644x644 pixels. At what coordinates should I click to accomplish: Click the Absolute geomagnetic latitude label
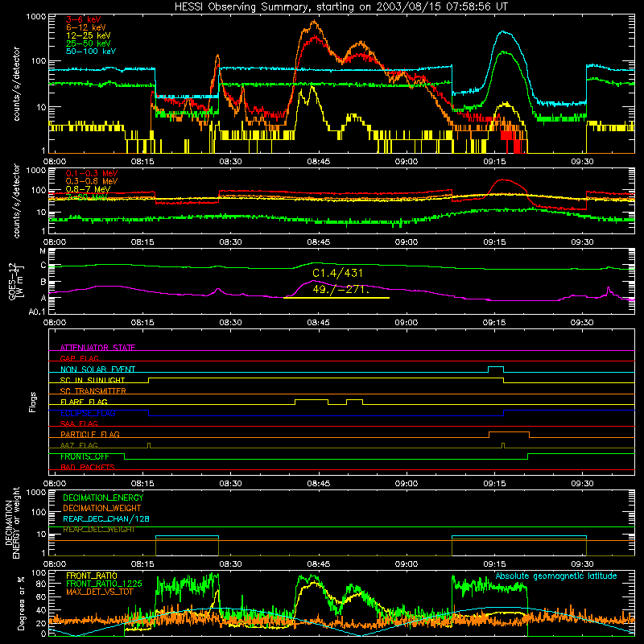556,576
